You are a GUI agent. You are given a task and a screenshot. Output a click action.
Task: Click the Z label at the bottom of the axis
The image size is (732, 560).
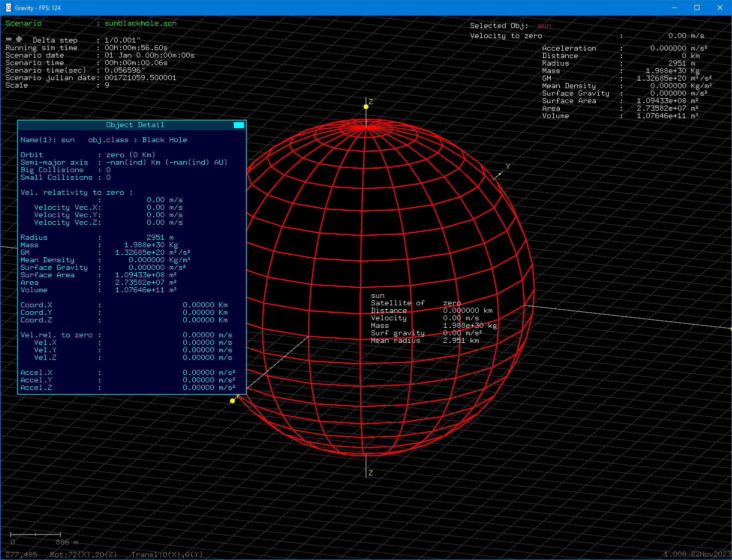[371, 473]
